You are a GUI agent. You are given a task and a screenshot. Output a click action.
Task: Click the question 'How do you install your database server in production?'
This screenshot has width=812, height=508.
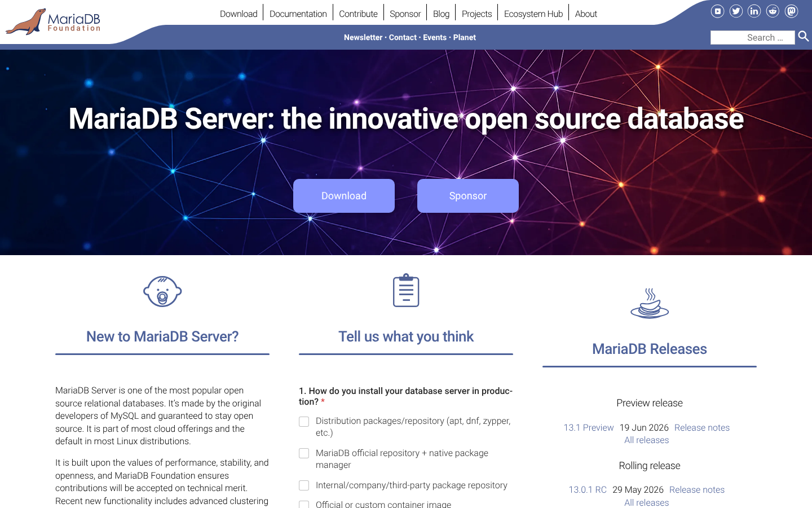coord(405,396)
